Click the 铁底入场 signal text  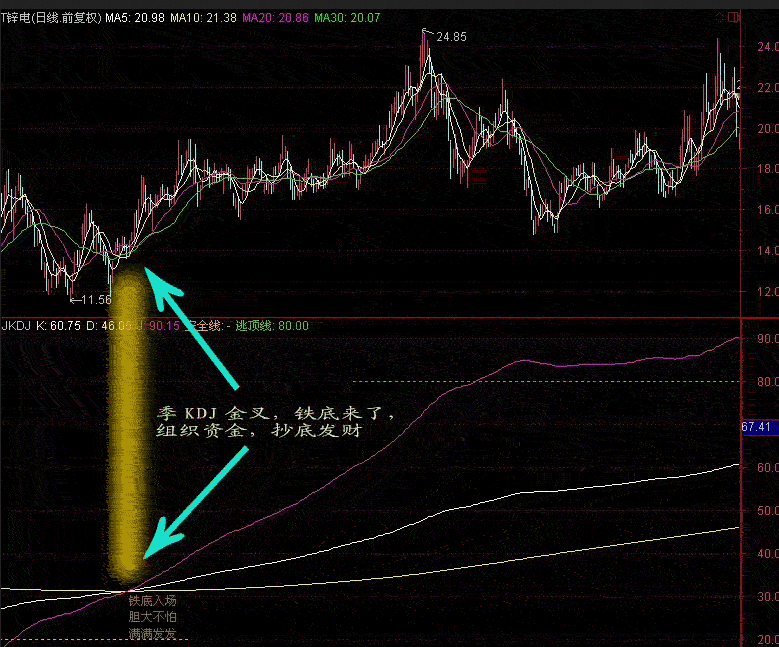point(153,601)
